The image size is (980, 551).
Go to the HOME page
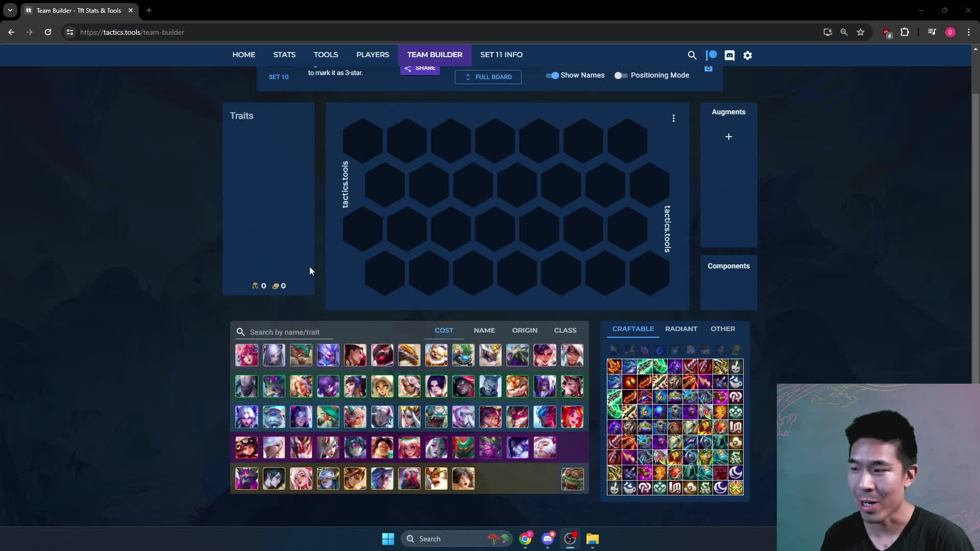coord(244,55)
